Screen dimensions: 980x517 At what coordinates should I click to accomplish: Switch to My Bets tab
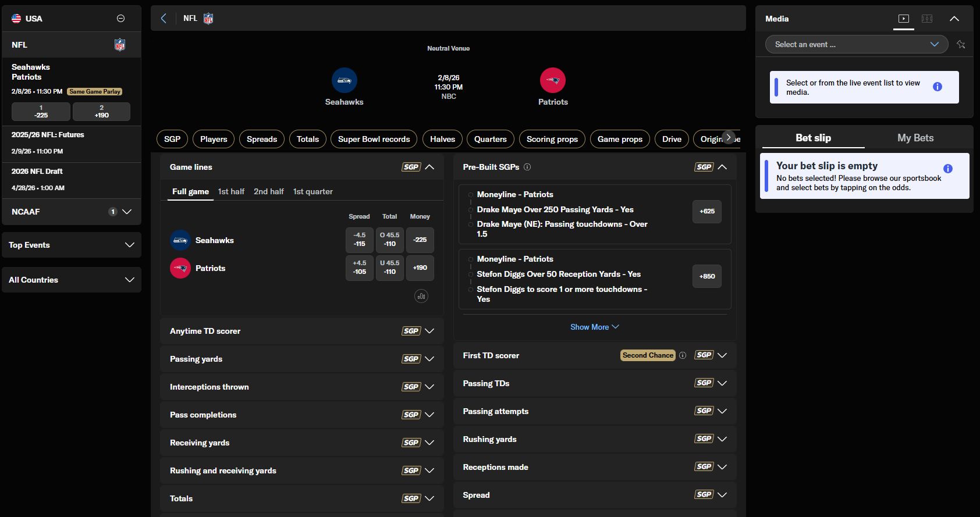tap(915, 138)
